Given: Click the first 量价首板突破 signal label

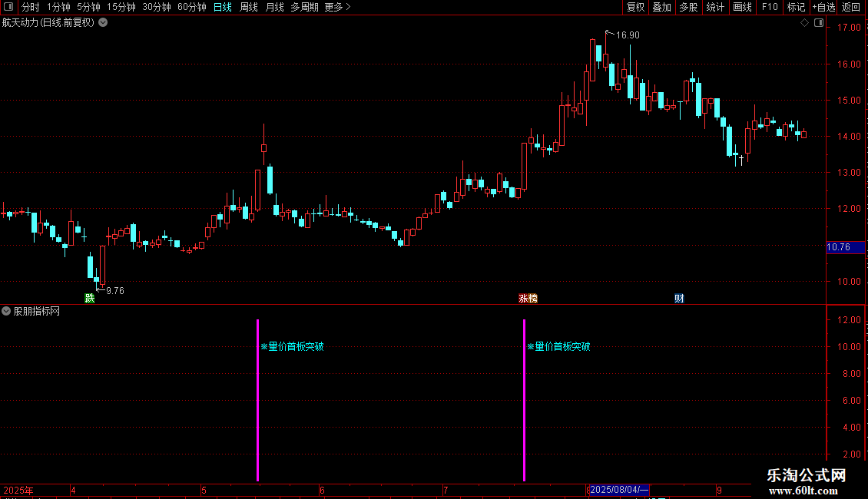Looking at the screenshot, I should pos(292,347).
